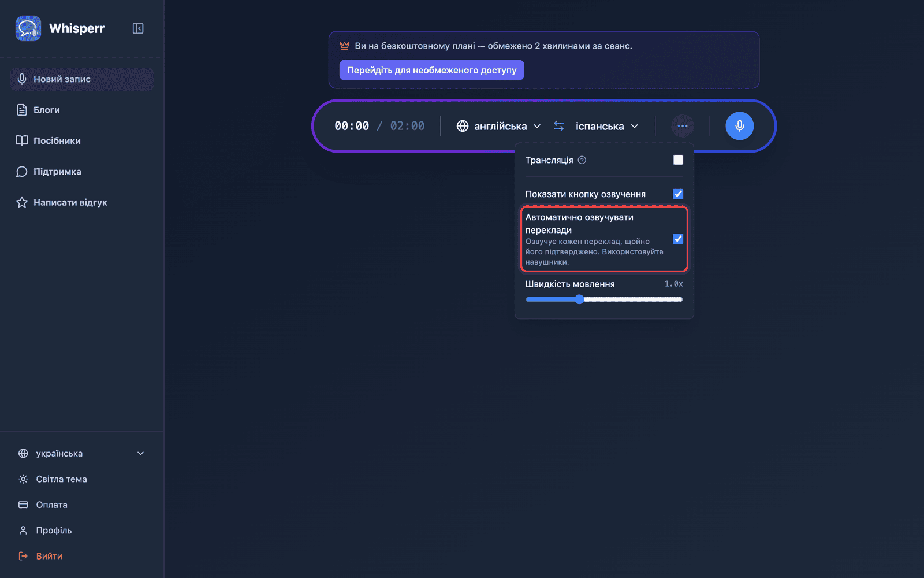The width and height of the screenshot is (924, 578).
Task: Open Новий запис in the sidebar
Action: tap(81, 79)
